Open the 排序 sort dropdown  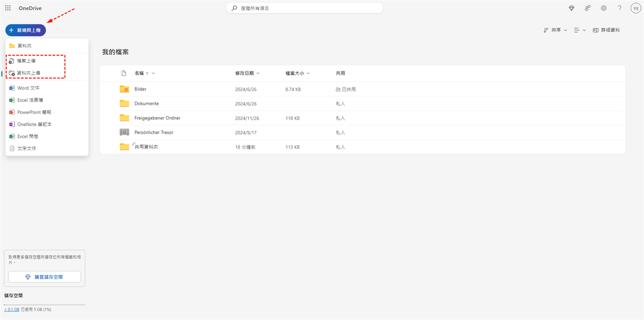(x=555, y=30)
